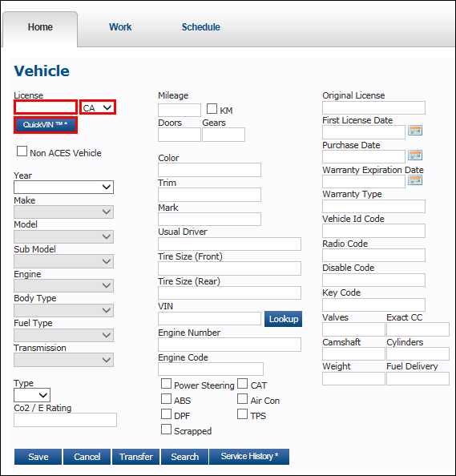Click the First License Date field

364,132
